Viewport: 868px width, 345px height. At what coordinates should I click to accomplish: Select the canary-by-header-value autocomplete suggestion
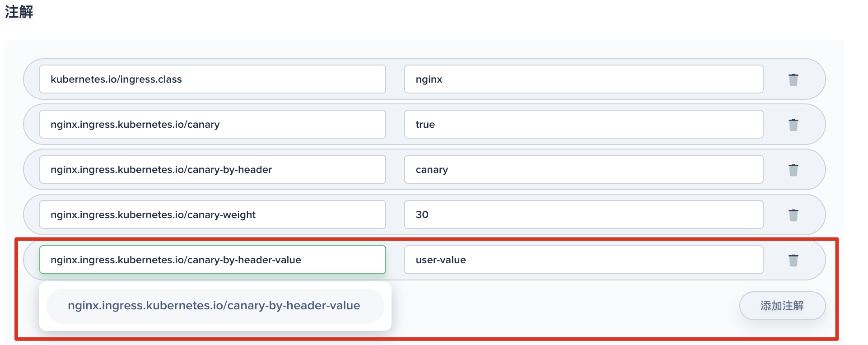tap(215, 306)
